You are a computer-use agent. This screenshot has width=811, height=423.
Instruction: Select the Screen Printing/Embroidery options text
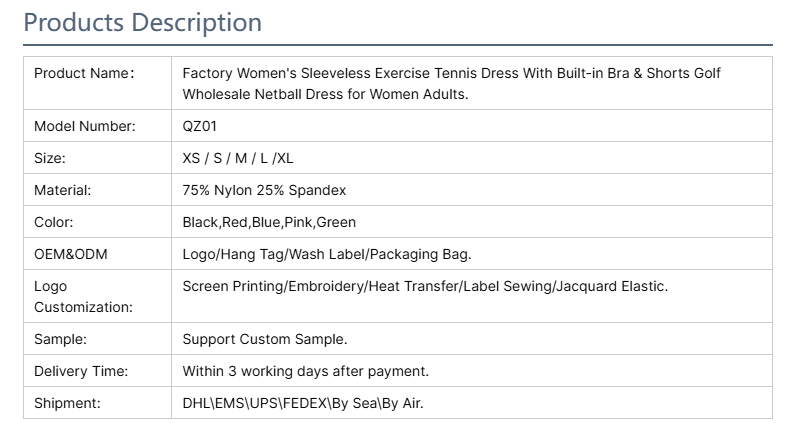425,286
